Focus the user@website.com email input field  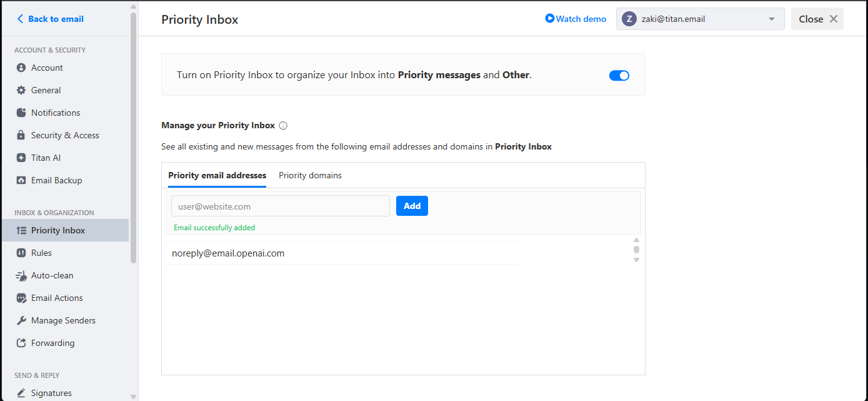[281, 206]
